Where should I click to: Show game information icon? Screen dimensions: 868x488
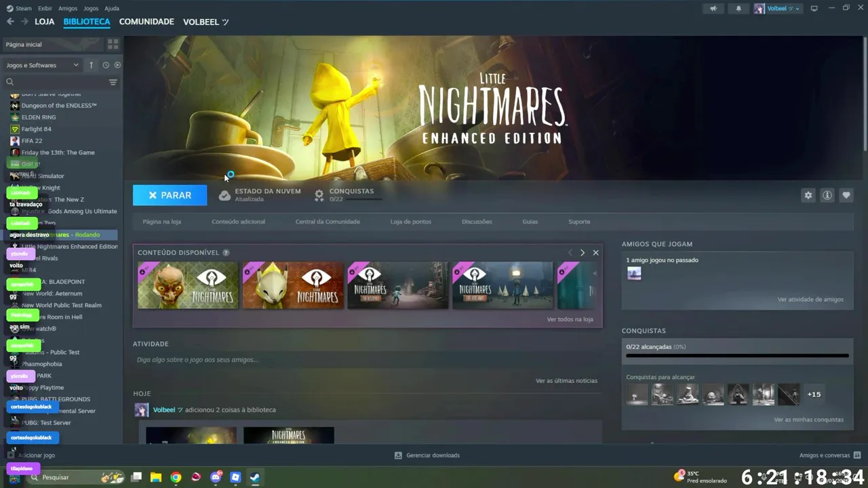tap(827, 195)
